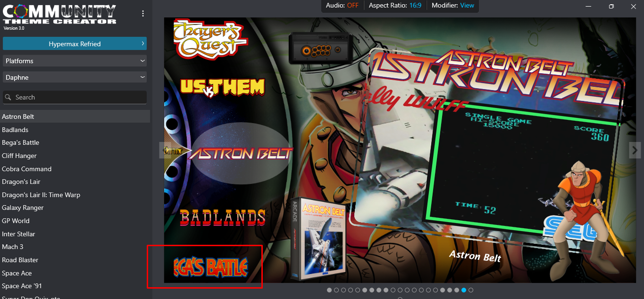Open the three-dot options menu

point(143,14)
